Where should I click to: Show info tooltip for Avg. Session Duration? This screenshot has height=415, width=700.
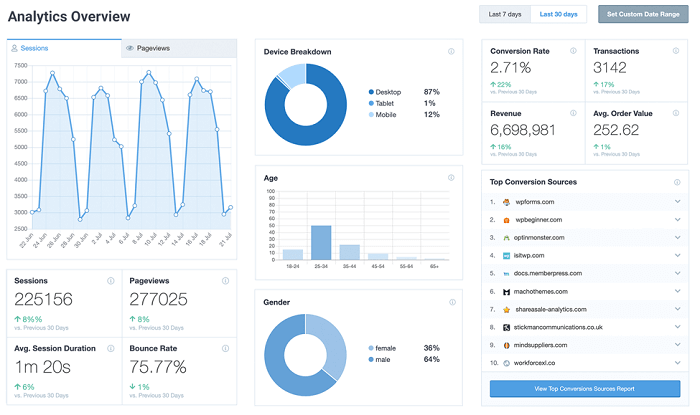[111, 349]
